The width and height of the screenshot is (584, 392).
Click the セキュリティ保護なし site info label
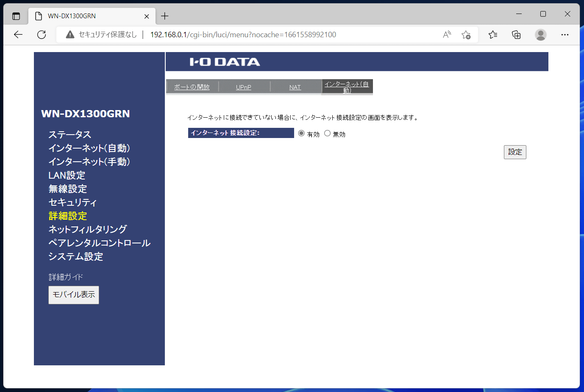click(x=108, y=35)
